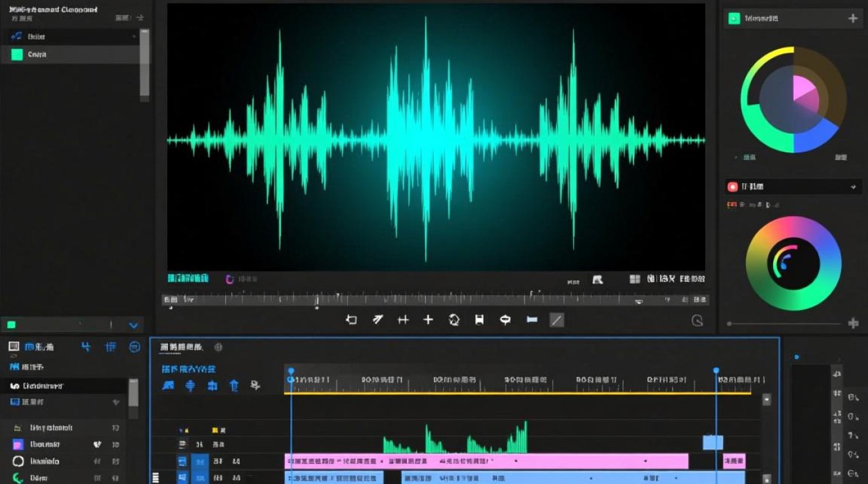Select the list row with the purple square icon
Viewport: 868px width, 484px height.
[x=63, y=445]
